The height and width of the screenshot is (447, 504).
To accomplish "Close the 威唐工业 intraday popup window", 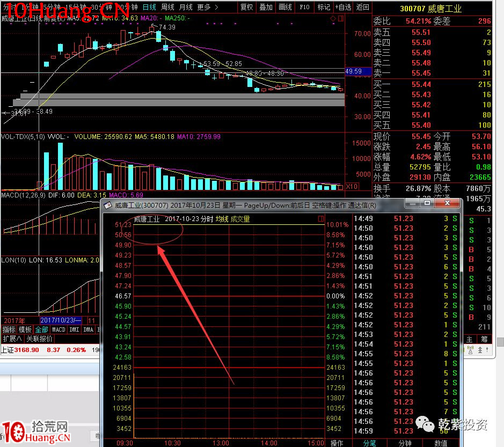I will coord(450,204).
